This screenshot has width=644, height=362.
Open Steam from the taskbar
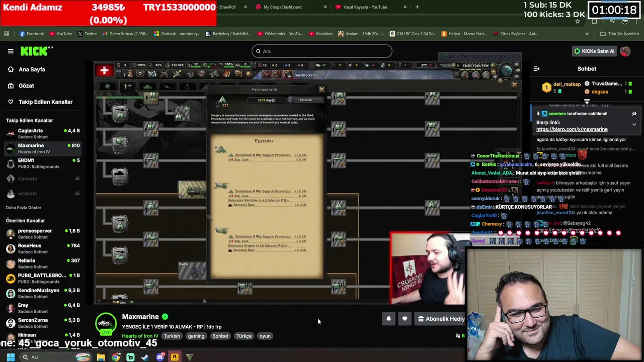pos(145,357)
